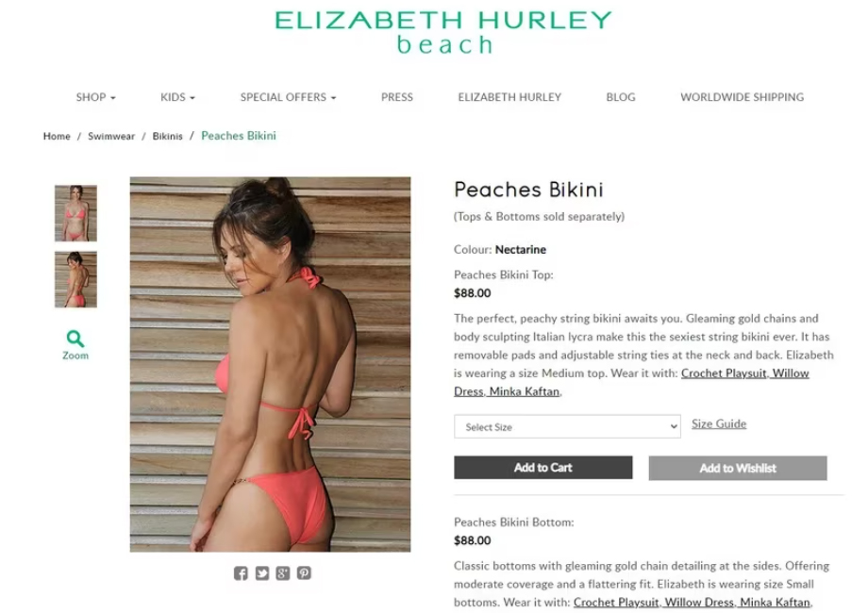This screenshot has width=868, height=613.
Task: Open the PRESS menu item
Action: pyautogui.click(x=397, y=97)
